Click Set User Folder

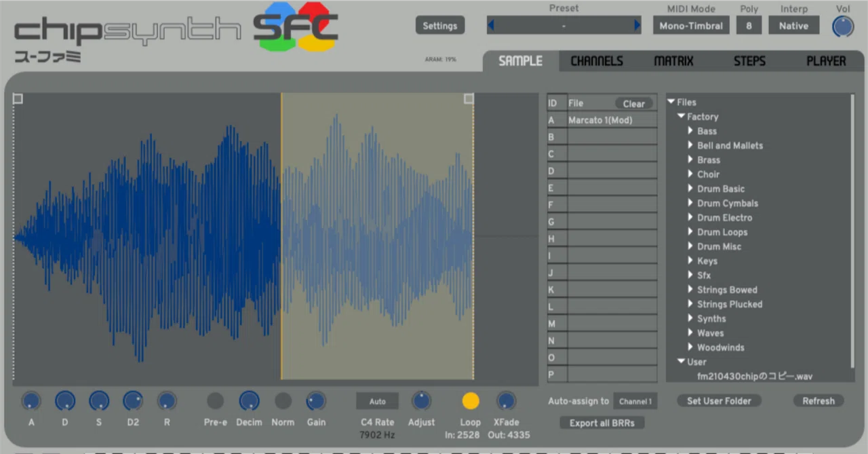[x=719, y=401]
